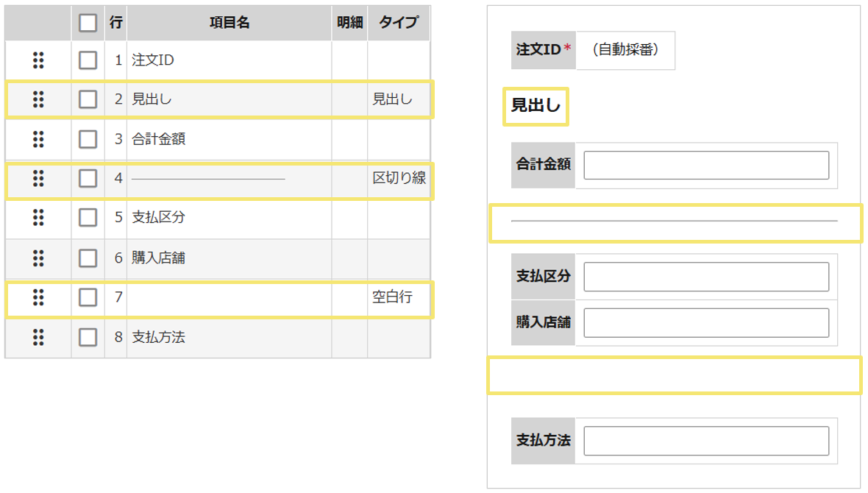868x493 pixels.
Task: Click the drag handle beside 支払方法 row
Action: 38,337
